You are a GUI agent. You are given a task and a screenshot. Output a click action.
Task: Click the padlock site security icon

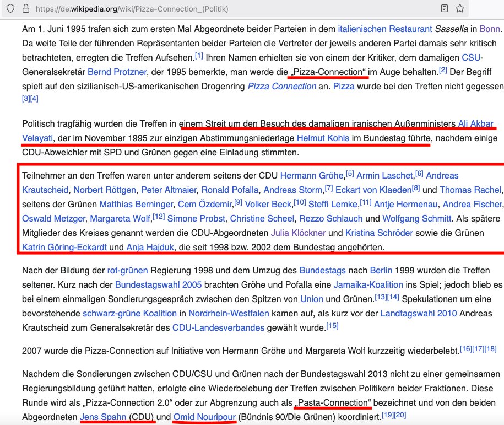[26, 8]
